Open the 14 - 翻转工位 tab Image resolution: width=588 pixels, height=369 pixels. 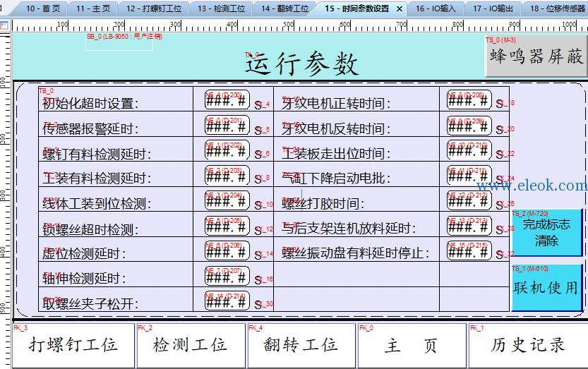tap(284, 8)
